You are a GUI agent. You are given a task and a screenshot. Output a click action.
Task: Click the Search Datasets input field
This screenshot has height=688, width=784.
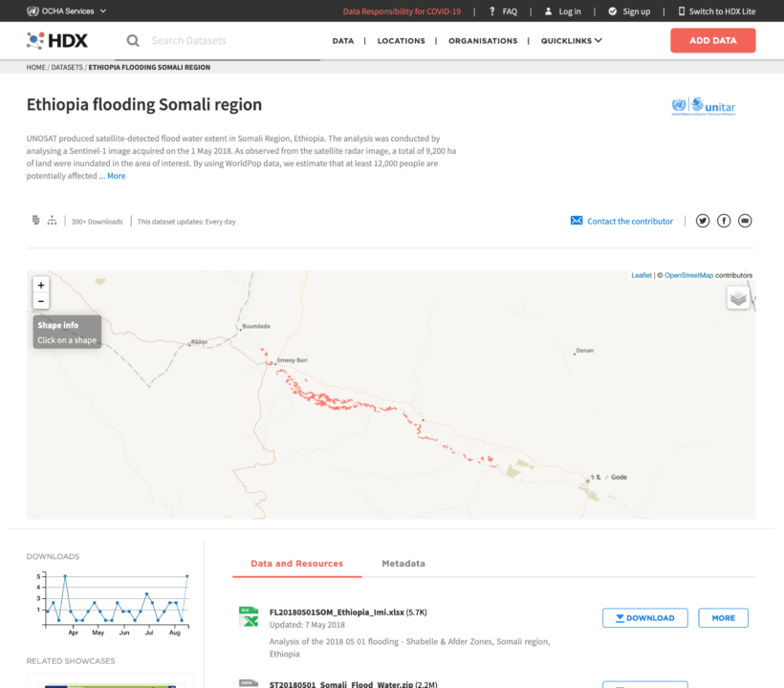point(229,41)
